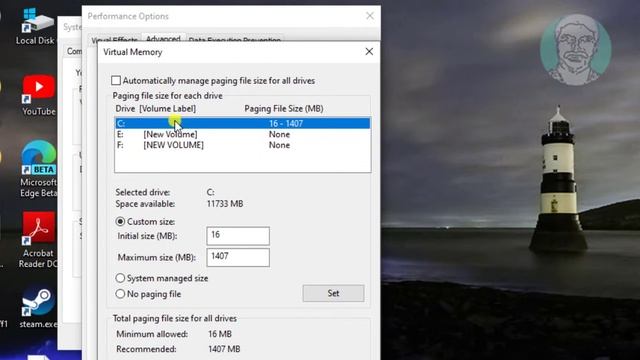
Task: Close the Performance Options window
Action: [x=370, y=16]
